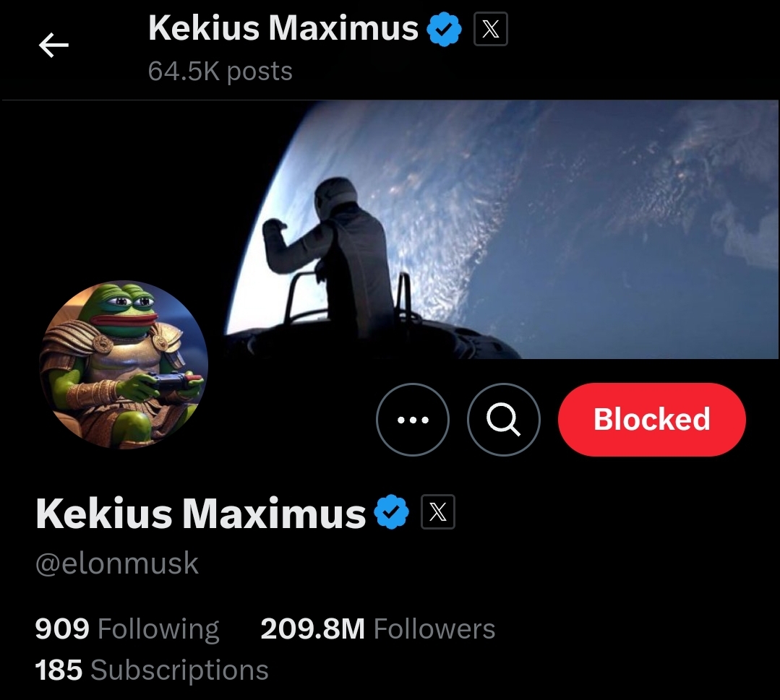The image size is (780, 700).
Task: Go back using the left arrow
Action: 53,46
